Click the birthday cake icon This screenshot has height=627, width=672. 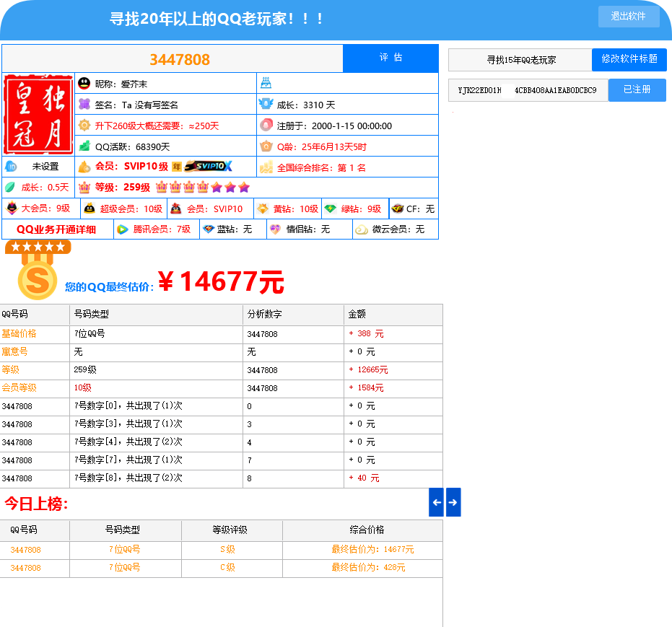tap(266, 83)
